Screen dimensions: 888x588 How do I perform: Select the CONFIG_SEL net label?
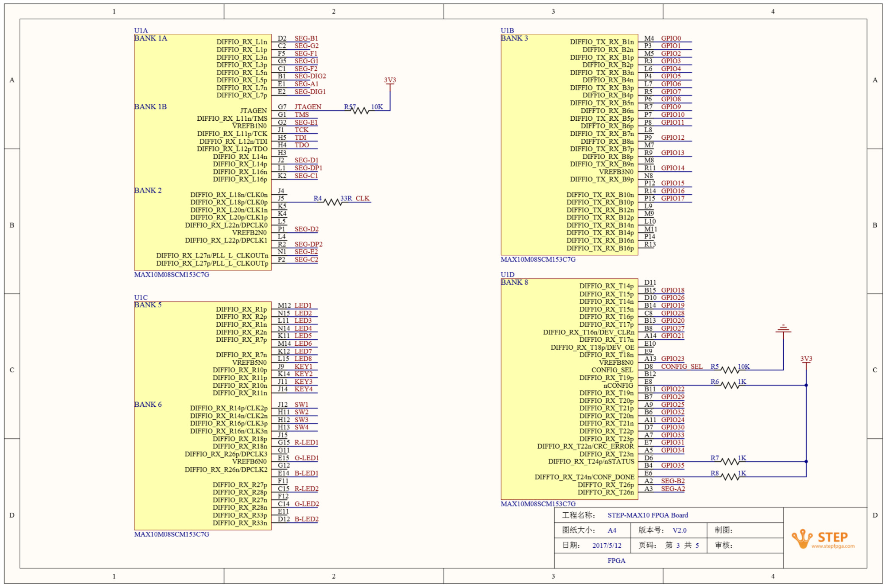click(682, 366)
